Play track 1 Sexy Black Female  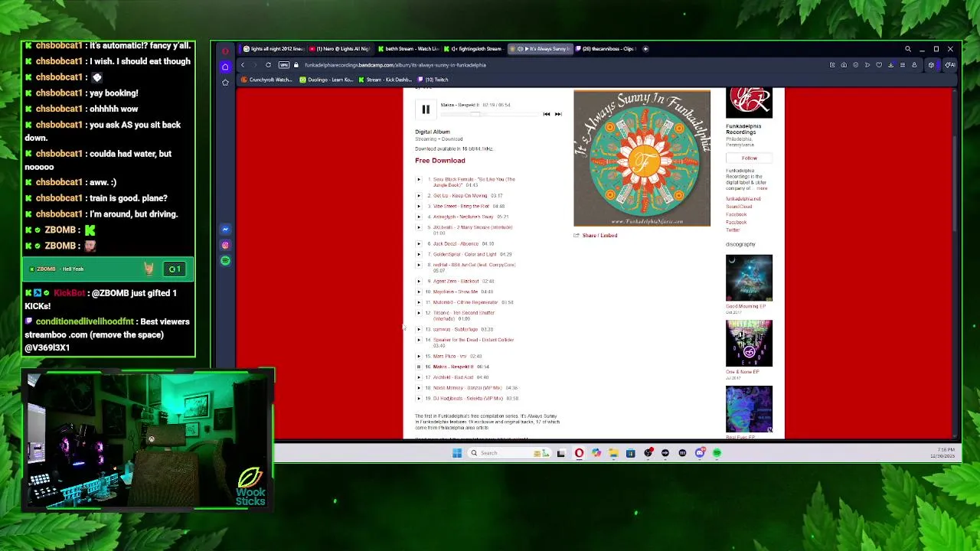click(419, 180)
